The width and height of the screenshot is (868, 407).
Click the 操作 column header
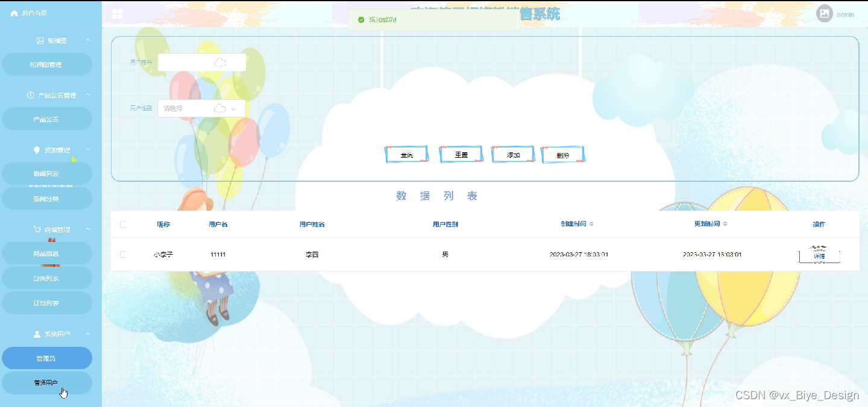819,224
